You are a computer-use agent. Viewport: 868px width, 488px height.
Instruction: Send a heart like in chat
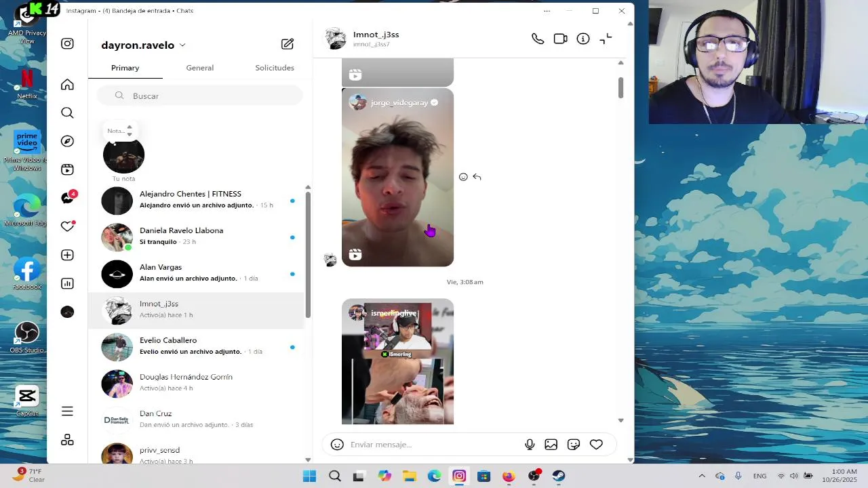coord(596,445)
